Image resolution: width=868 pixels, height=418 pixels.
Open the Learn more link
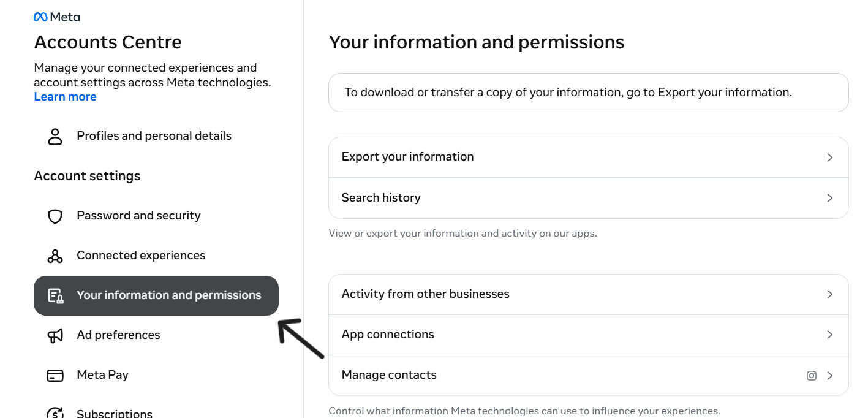click(65, 97)
